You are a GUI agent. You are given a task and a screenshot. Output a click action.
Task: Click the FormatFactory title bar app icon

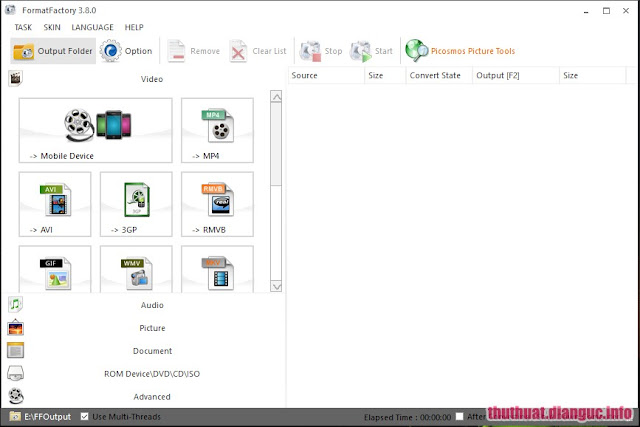click(x=10, y=10)
